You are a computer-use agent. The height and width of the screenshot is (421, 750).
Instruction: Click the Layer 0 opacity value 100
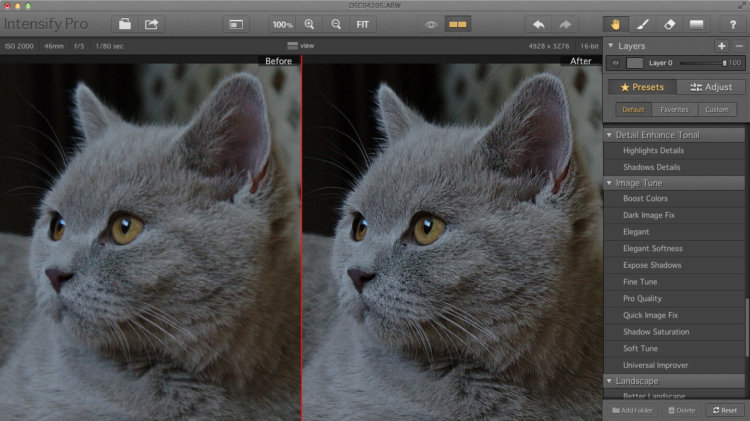[735, 63]
